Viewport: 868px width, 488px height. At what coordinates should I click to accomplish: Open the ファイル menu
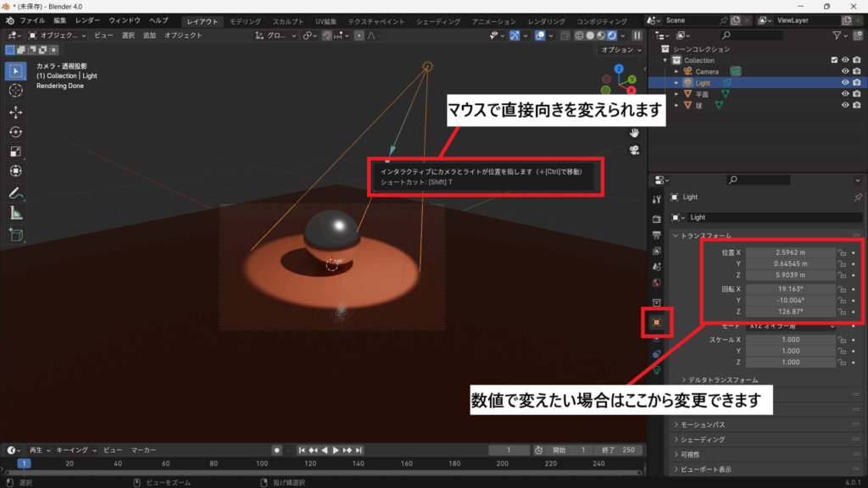pyautogui.click(x=32, y=19)
